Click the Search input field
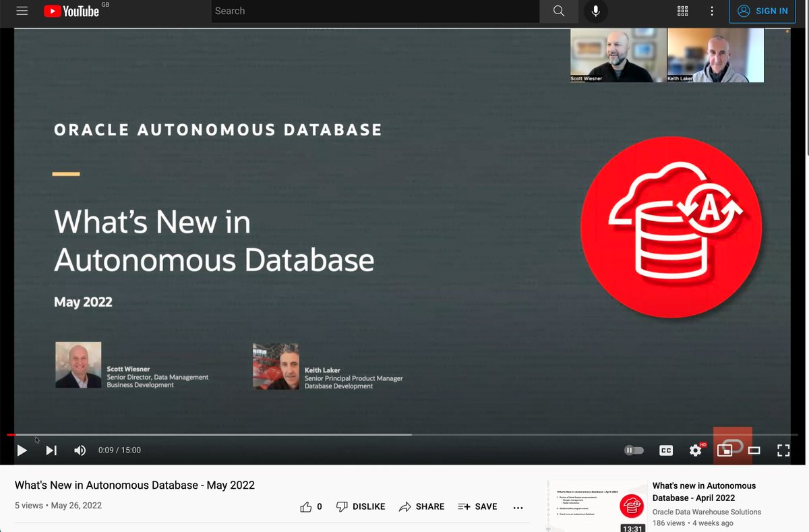Image resolution: width=809 pixels, height=532 pixels. tap(375, 11)
